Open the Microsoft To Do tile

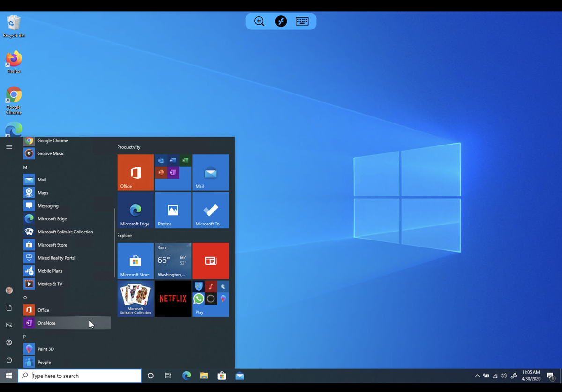coord(211,211)
